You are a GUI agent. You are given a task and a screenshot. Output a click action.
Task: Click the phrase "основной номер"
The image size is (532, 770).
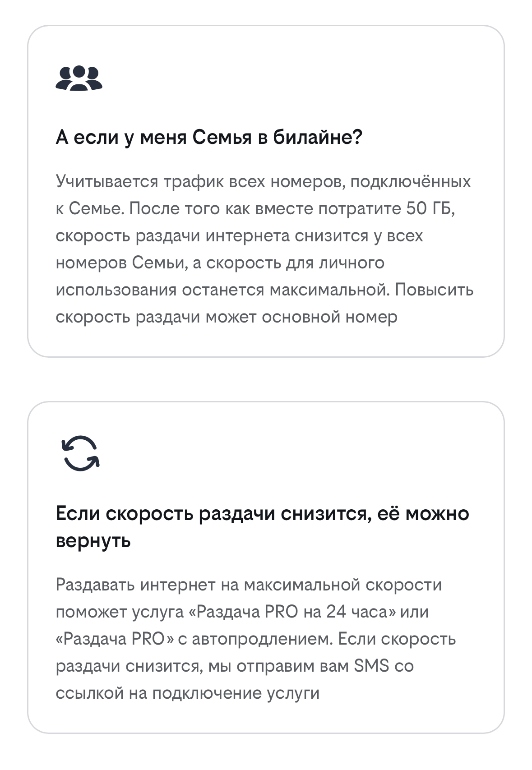[x=329, y=317]
